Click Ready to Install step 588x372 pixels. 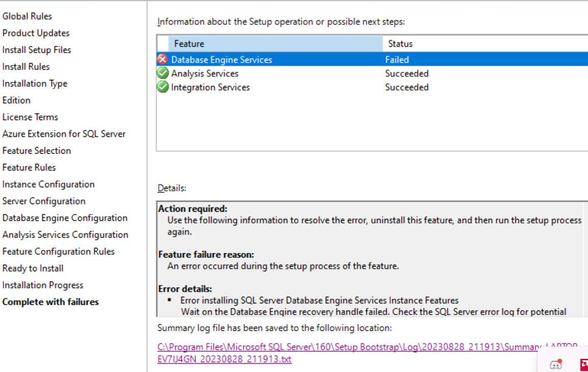[33, 268]
